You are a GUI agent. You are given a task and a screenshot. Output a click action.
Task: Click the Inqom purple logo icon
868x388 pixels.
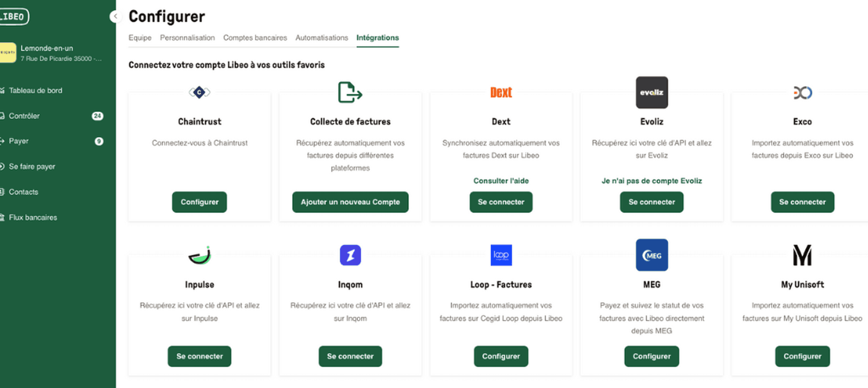pyautogui.click(x=350, y=255)
